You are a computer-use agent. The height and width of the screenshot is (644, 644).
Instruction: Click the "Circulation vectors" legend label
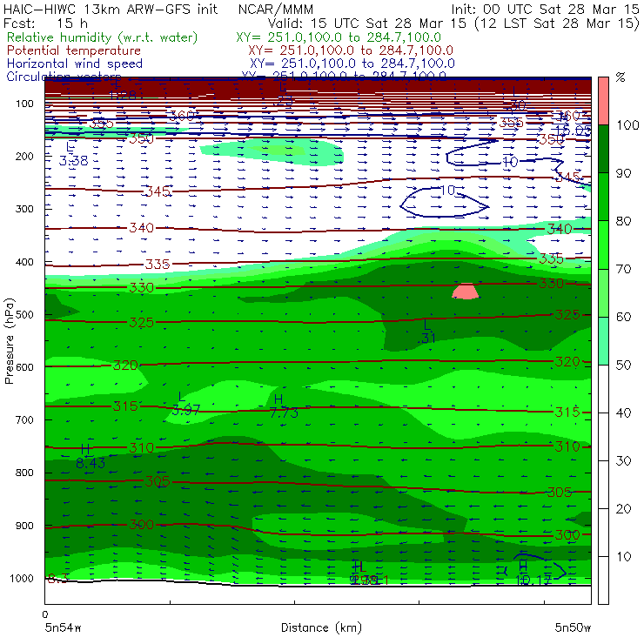pos(64,76)
